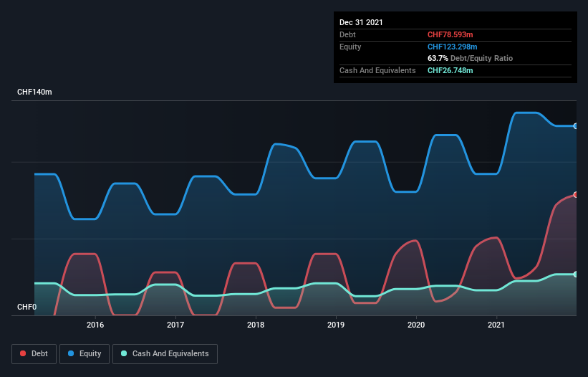This screenshot has width=588, height=377.
Task: Click the 2017 axis label
Action: pos(175,325)
